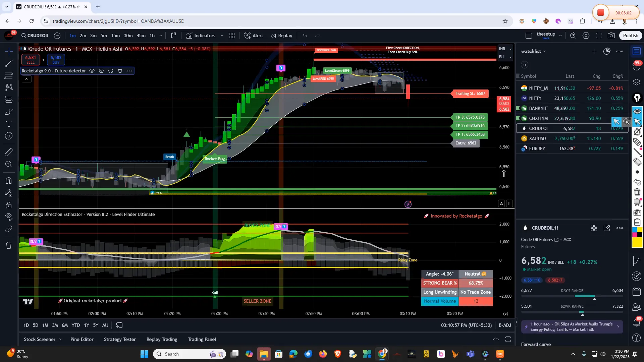Screen dimensions: 644x362
Task: Expand the Stock Screener dropdown arrow
Action: pyautogui.click(x=61, y=339)
